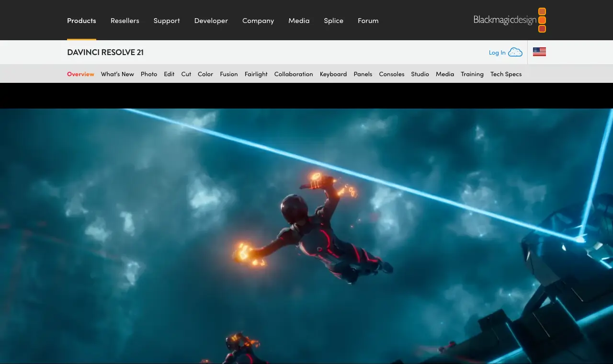Select the Color tab
Viewport: 613px width, 364px height.
pos(205,74)
